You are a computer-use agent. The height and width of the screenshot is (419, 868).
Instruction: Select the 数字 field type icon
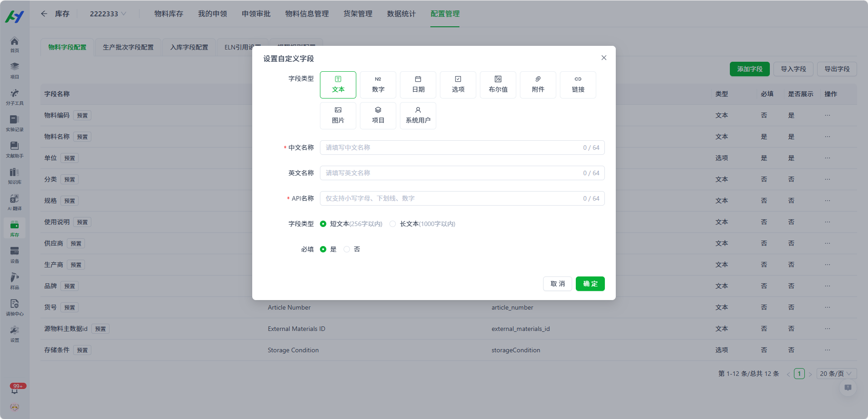(378, 85)
